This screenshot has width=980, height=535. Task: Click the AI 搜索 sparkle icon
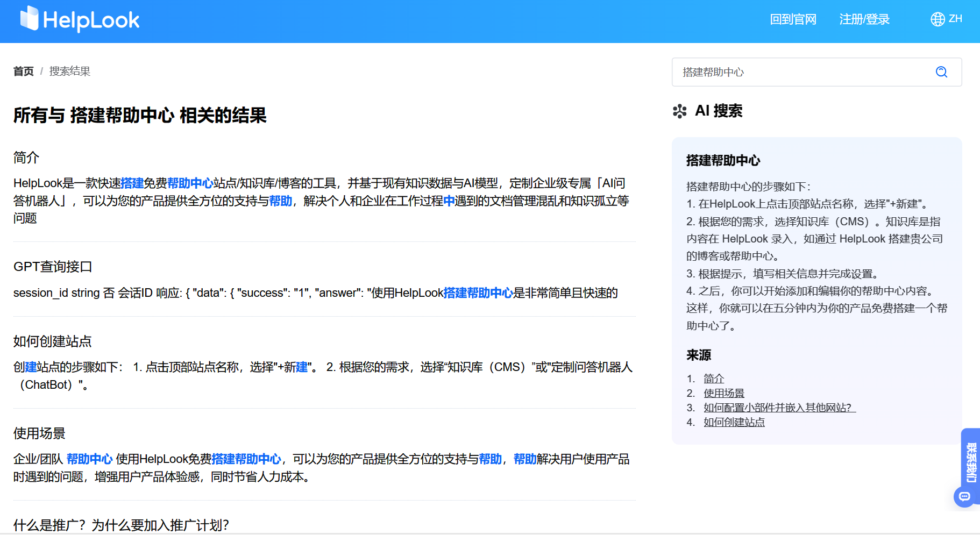click(x=679, y=111)
